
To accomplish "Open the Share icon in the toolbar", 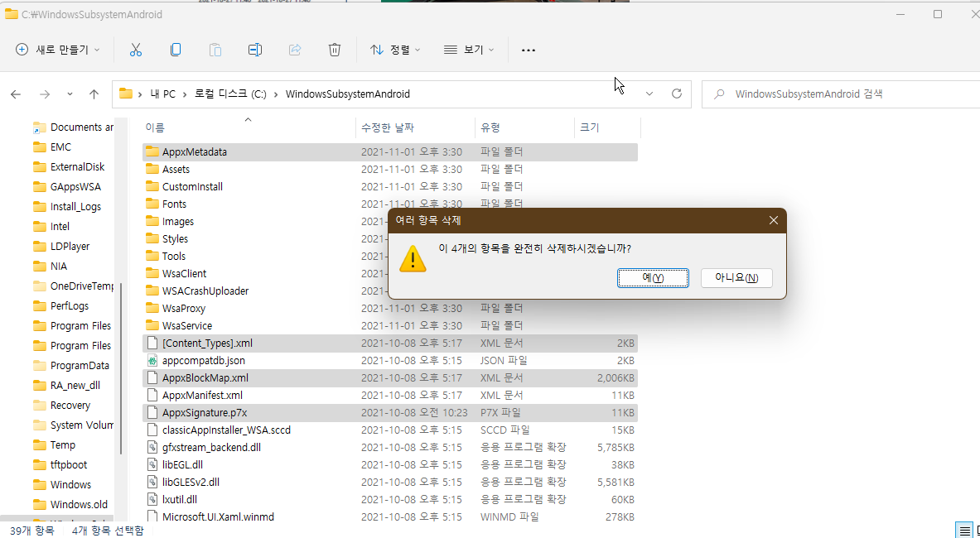I will pos(294,50).
